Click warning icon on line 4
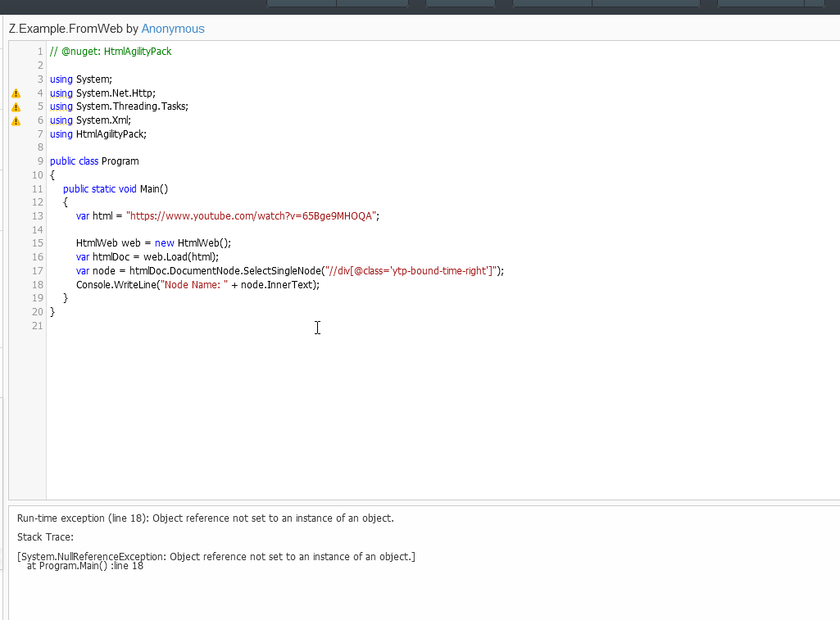The image size is (840, 620). pyautogui.click(x=16, y=93)
